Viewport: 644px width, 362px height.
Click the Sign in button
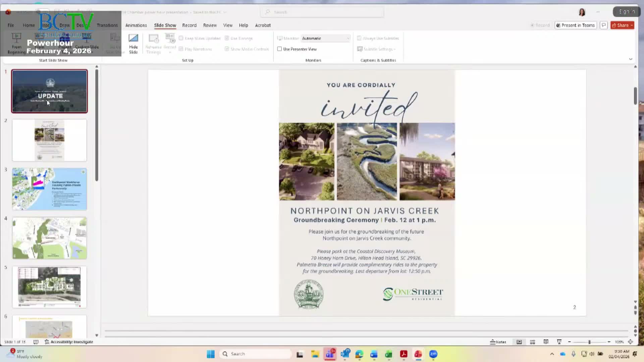click(627, 11)
